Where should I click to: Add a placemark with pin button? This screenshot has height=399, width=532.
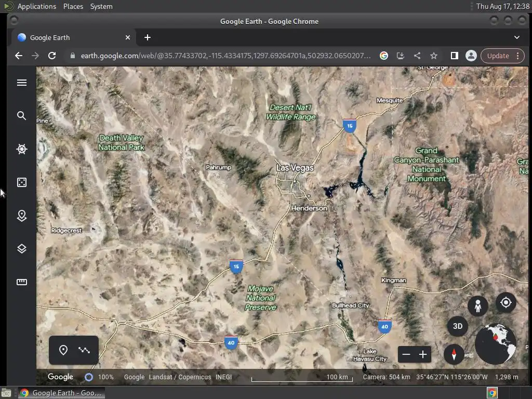click(63, 350)
